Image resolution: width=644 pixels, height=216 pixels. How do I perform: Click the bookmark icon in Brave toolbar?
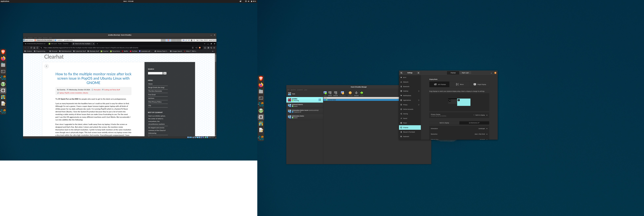pos(37,48)
